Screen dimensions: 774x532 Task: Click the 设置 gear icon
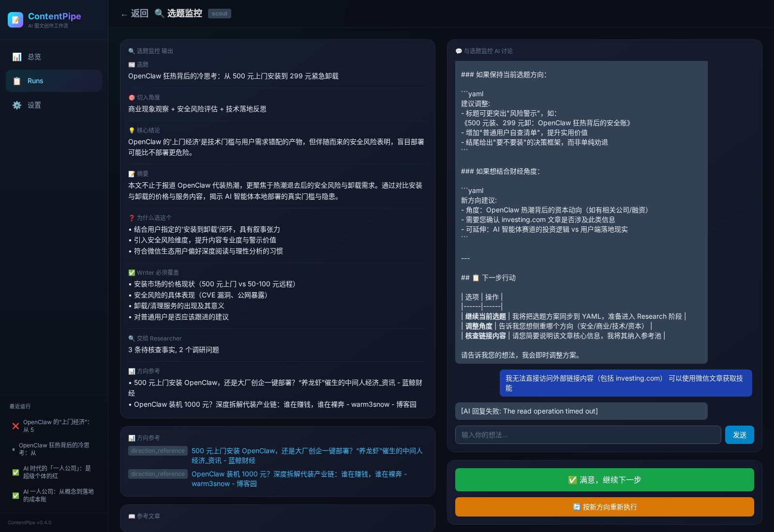coord(17,105)
